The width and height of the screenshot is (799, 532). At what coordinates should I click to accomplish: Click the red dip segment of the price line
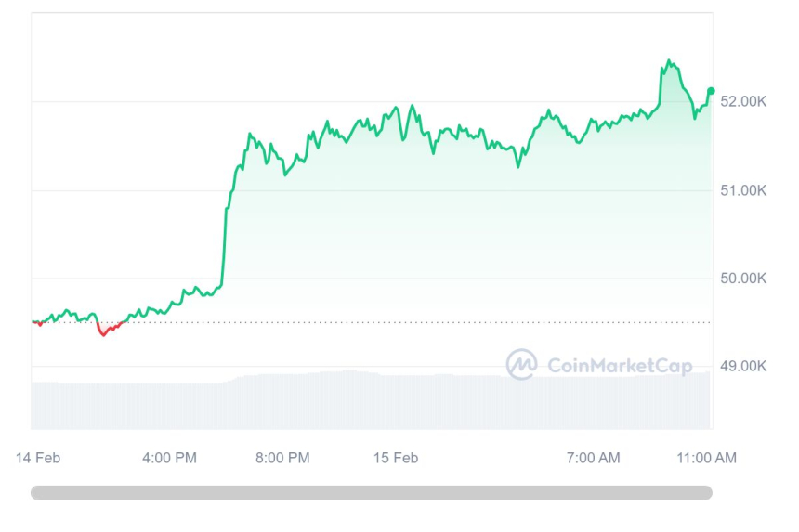click(x=104, y=331)
